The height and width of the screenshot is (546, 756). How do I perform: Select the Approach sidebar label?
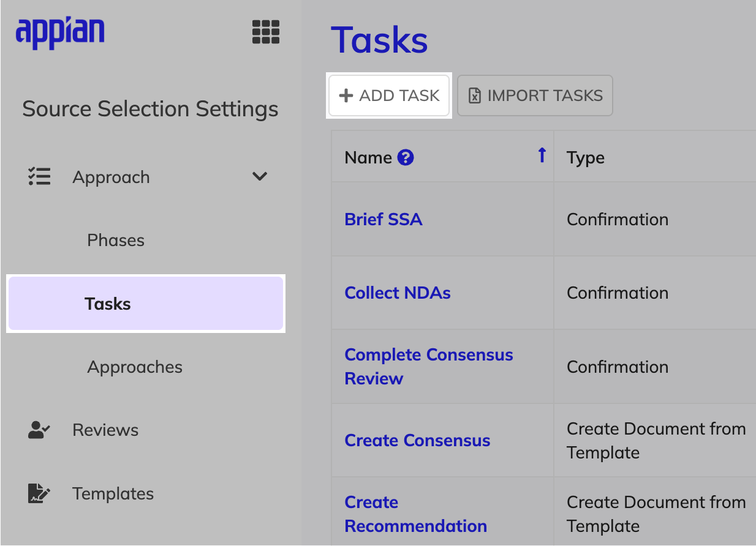(111, 177)
